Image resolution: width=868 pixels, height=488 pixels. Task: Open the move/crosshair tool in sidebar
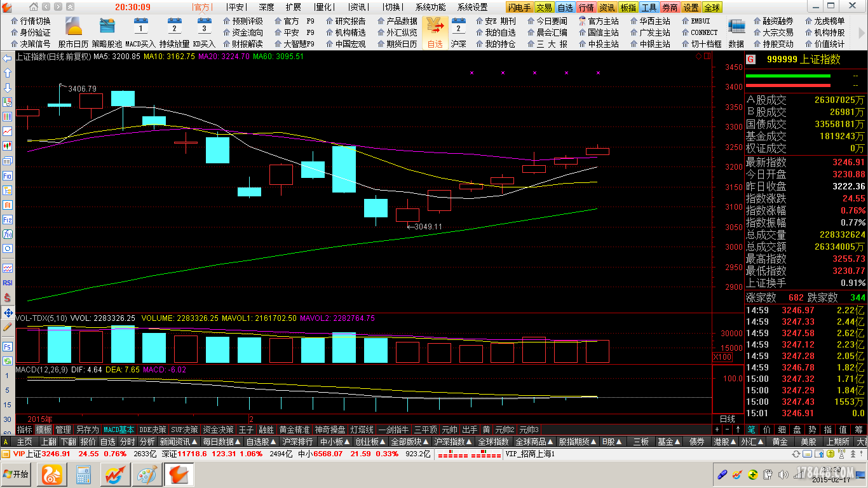click(x=8, y=313)
